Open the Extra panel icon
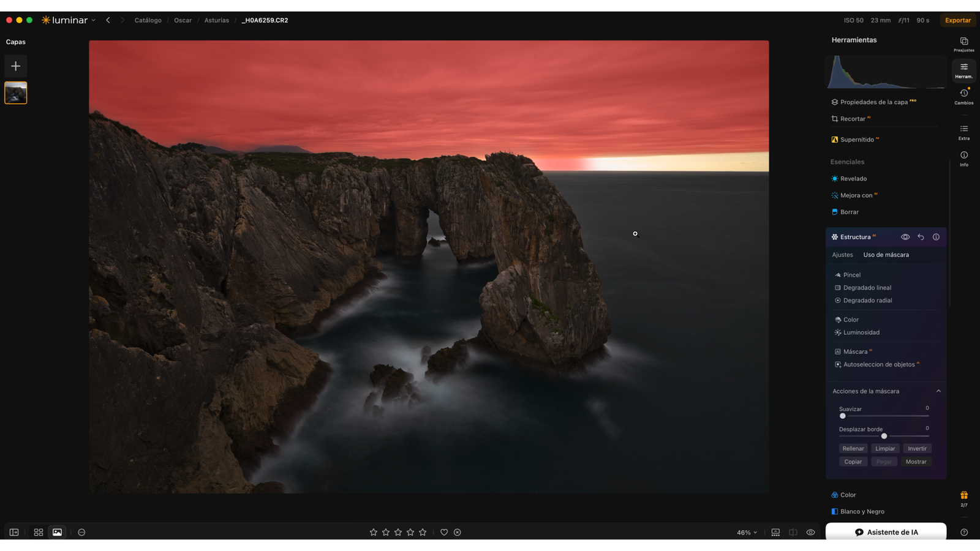Image resolution: width=980 pixels, height=551 pixels. click(x=963, y=132)
